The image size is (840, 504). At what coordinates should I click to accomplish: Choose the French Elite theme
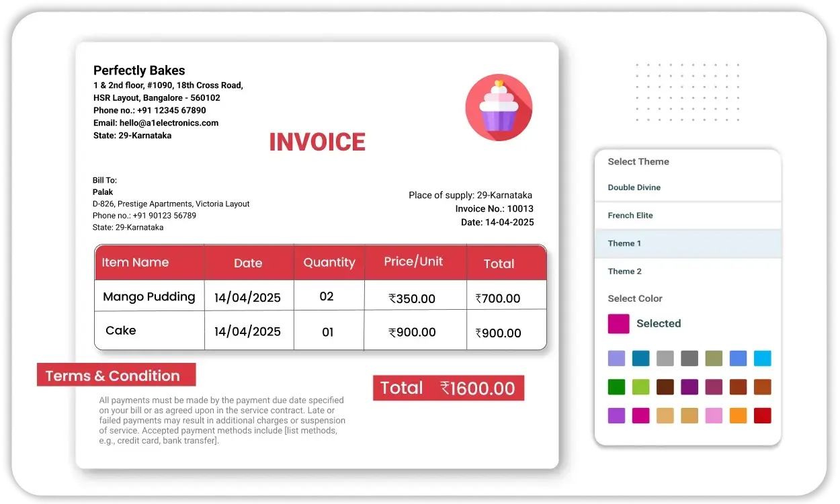(630, 216)
